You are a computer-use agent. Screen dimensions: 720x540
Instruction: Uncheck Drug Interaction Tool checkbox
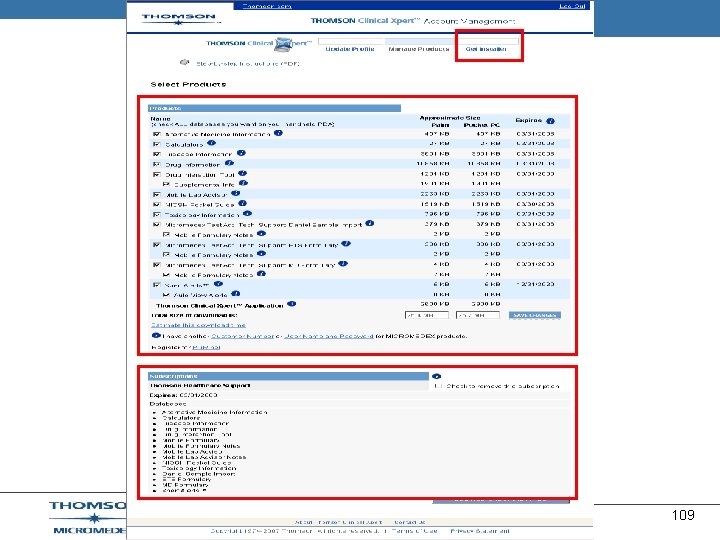(x=157, y=174)
